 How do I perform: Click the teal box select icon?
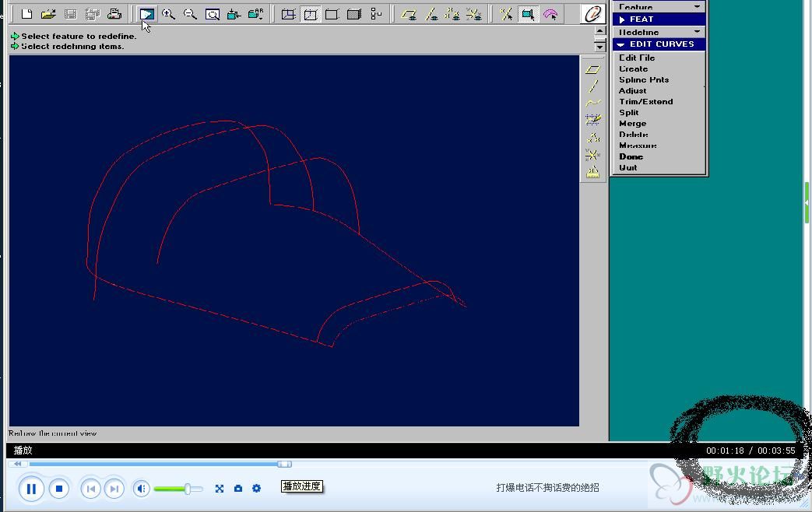(x=528, y=15)
